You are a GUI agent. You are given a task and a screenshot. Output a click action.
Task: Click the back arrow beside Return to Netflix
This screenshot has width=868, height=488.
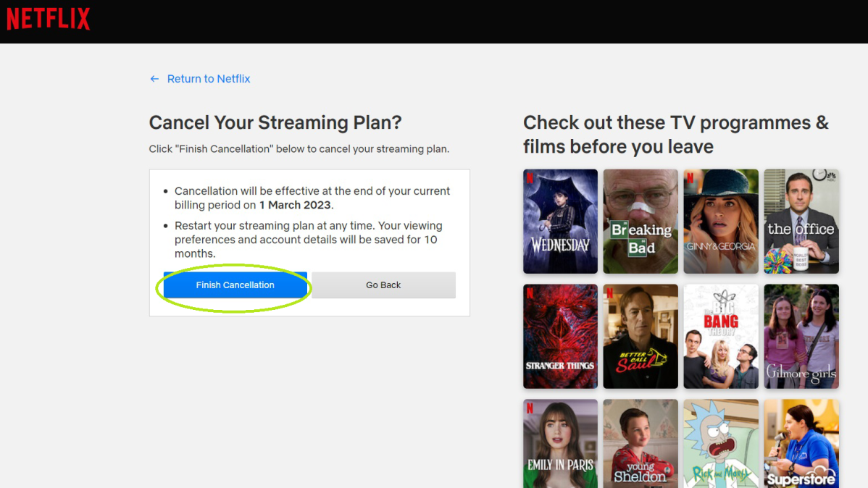pos(154,79)
